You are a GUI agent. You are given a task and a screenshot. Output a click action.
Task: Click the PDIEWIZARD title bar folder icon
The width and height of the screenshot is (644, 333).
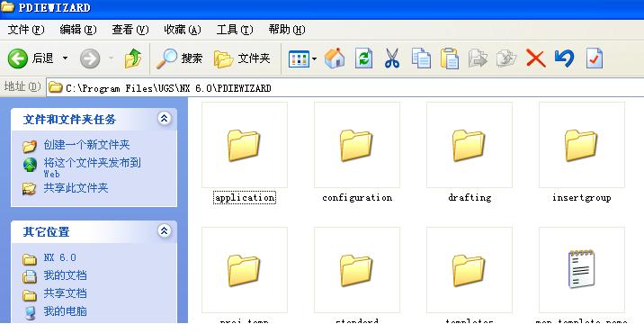8,7
